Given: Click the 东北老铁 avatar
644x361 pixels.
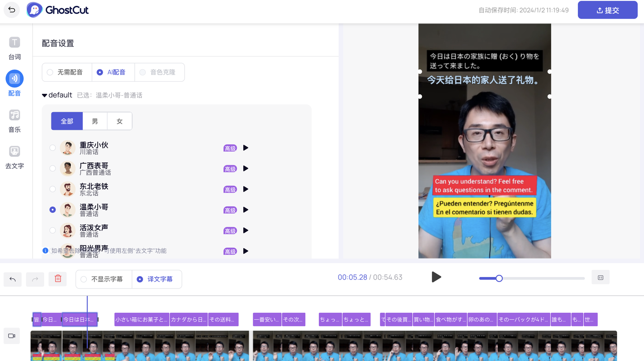Looking at the screenshot, I should click(x=68, y=189).
